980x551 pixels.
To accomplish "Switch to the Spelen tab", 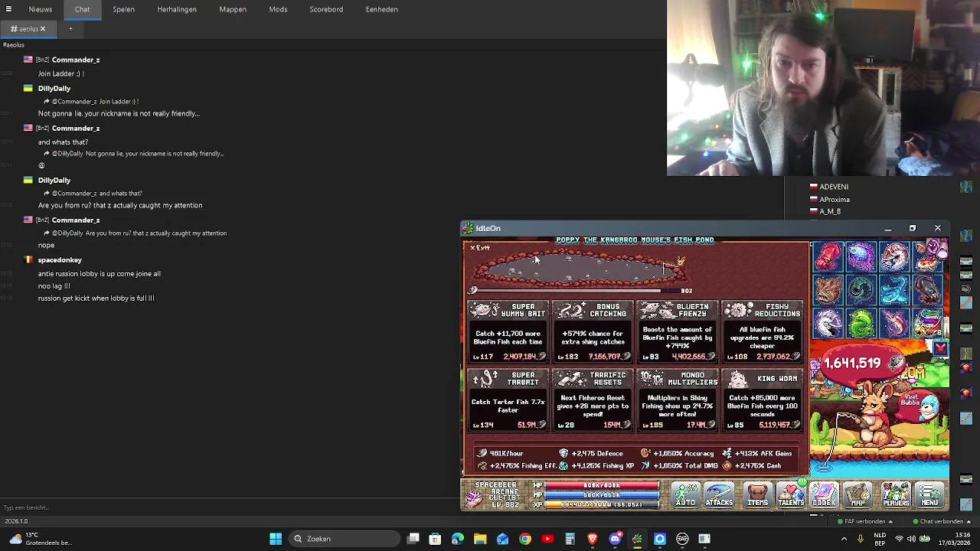I will 123,9.
